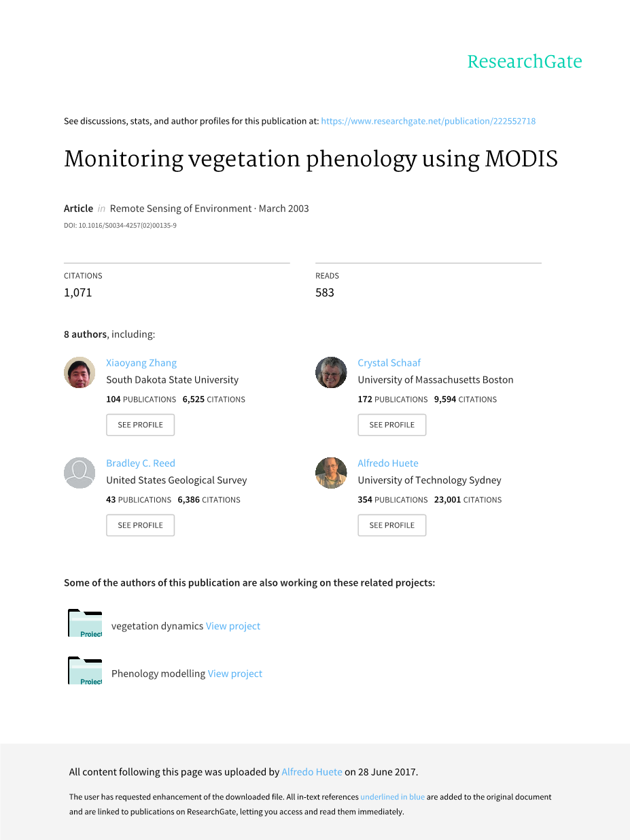630x840 pixels.
Task: Open View project for Phenology modelling
Action: pos(235,673)
